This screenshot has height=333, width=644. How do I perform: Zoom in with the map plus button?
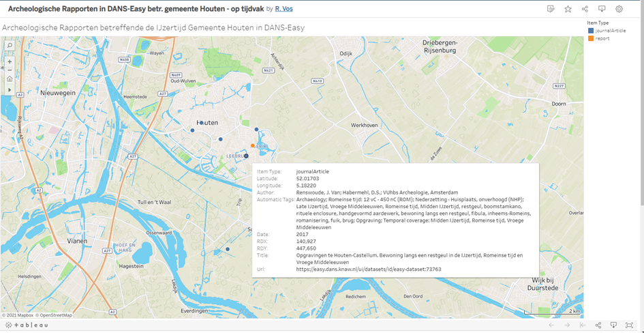(x=10, y=62)
